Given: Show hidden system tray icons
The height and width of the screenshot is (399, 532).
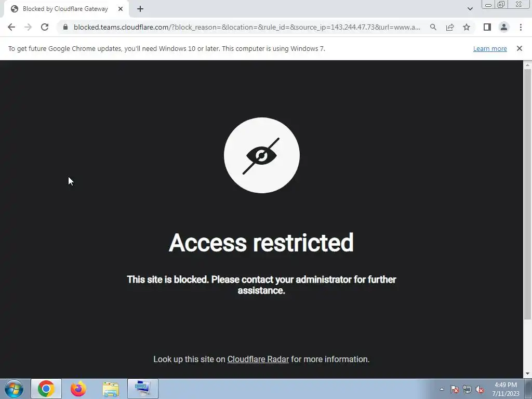Looking at the screenshot, I should pos(442,389).
